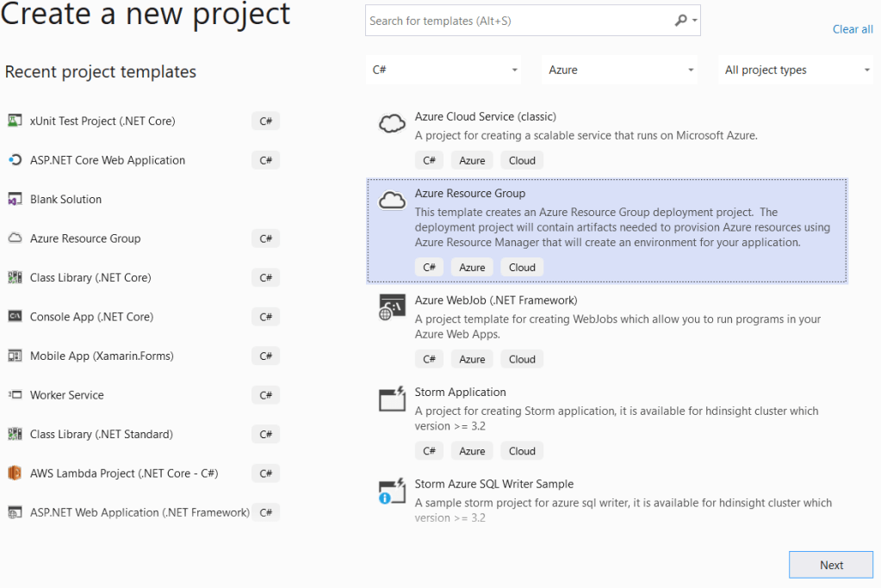Choose Mobile App (Xamarin.Forms) recent template
Image resolution: width=881 pixels, height=588 pixels.
point(102,356)
